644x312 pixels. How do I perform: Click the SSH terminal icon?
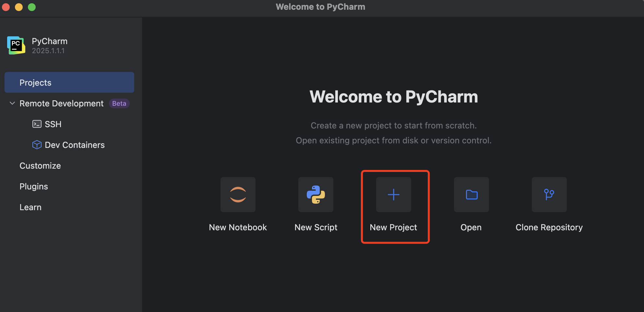pyautogui.click(x=37, y=124)
